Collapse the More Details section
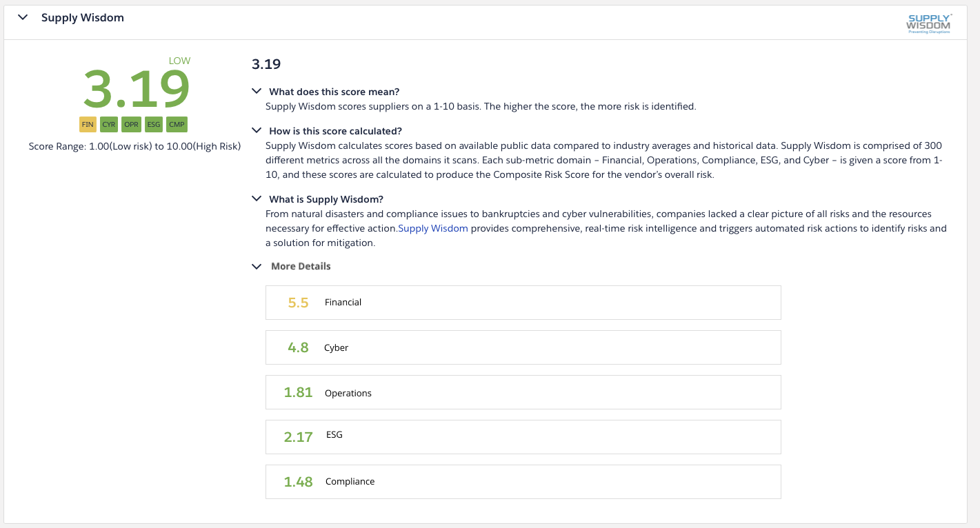This screenshot has height=528, width=980. (257, 266)
